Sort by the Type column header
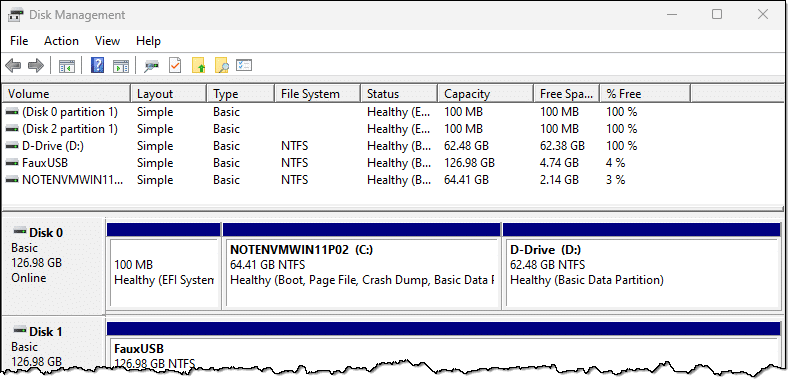This screenshot has width=791, height=384. (241, 94)
